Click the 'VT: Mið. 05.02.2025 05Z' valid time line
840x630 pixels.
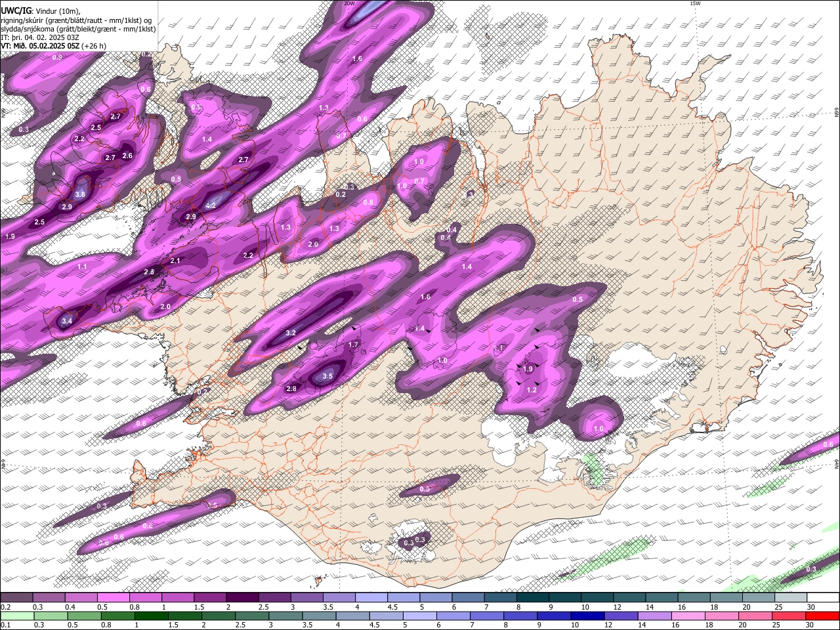pyautogui.click(x=41, y=46)
